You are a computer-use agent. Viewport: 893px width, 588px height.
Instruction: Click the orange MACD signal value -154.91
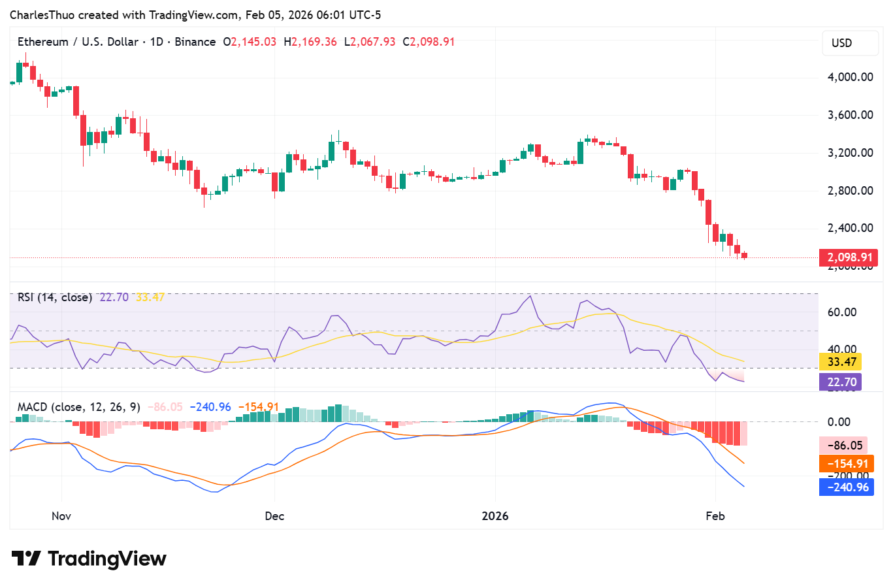click(x=846, y=463)
